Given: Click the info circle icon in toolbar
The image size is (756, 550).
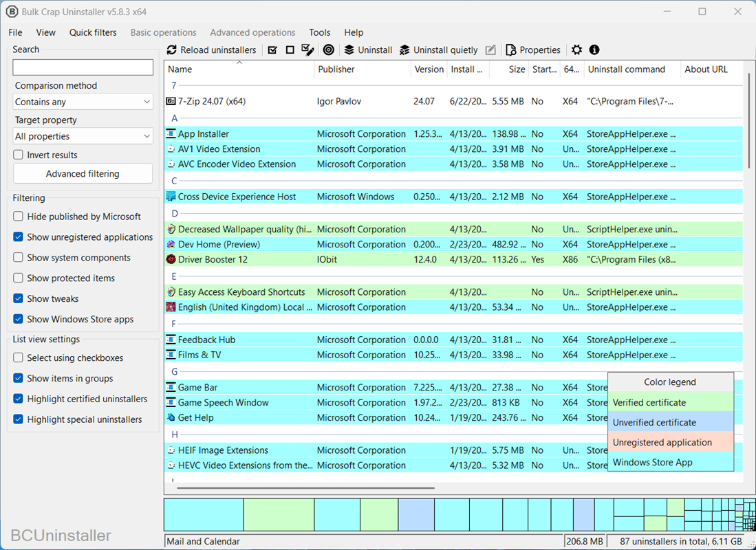Looking at the screenshot, I should click(x=594, y=50).
